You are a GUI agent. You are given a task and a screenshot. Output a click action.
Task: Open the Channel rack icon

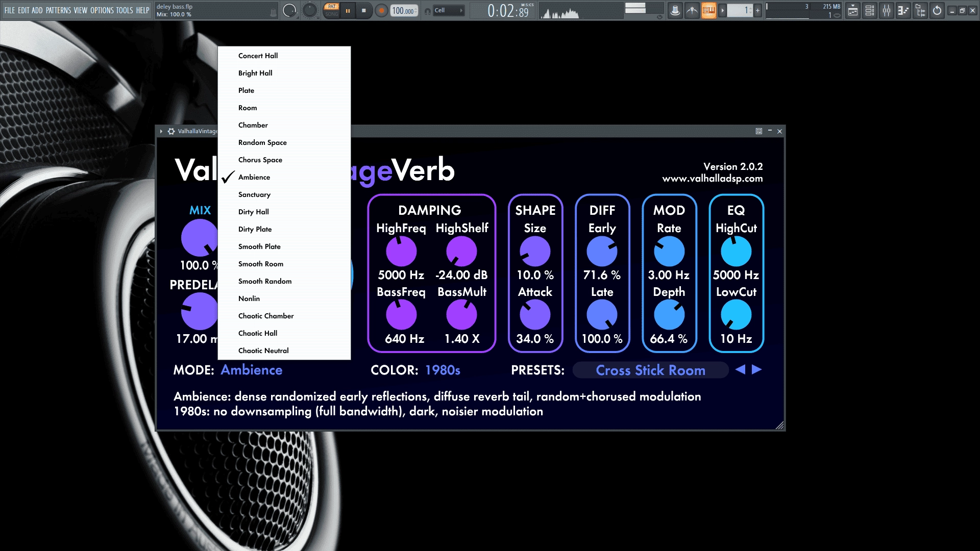(x=870, y=10)
